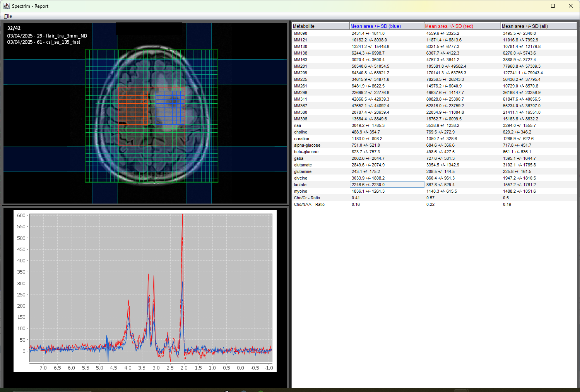Click glycine all value 1947.2 +/- 1810.5
This screenshot has height=392, width=580.
coord(519,178)
